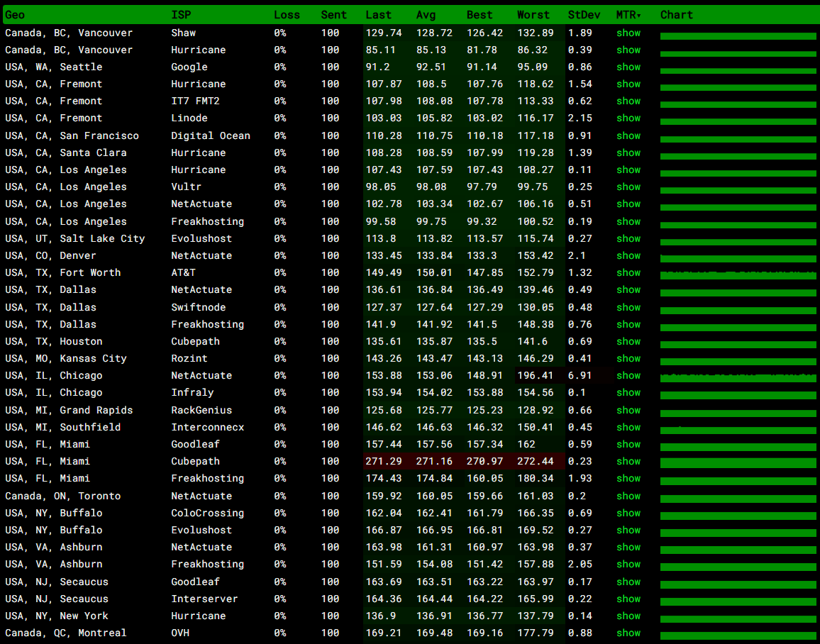Select the 'USA, UT, Salt Lake City' geo cell
Viewport: 820px width, 644px height.
[74, 239]
